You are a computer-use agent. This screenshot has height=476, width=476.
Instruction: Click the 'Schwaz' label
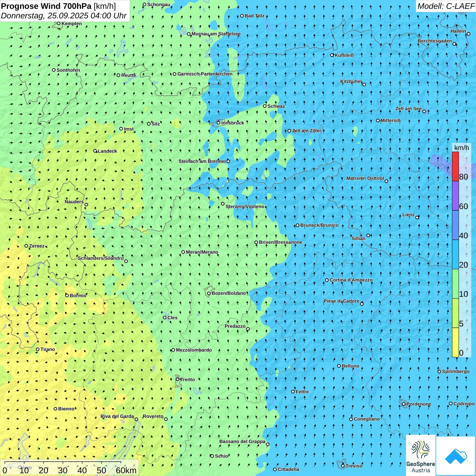point(276,106)
